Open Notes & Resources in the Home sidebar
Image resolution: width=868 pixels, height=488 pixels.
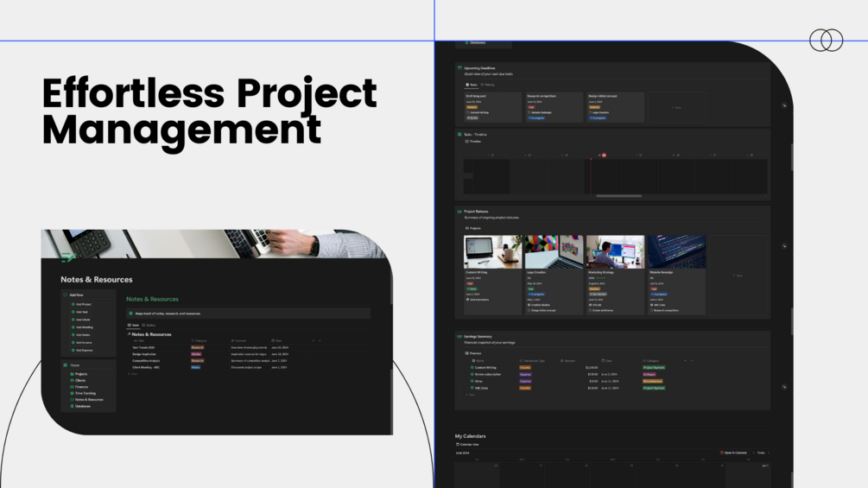(86, 400)
